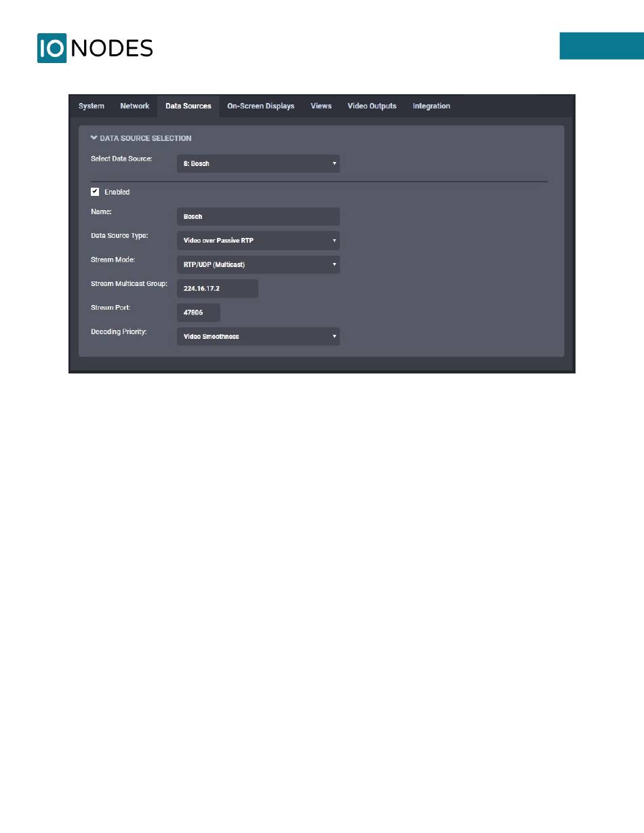Select the Data Sources tab
This screenshot has height=833, width=644.
pyautogui.click(x=188, y=106)
